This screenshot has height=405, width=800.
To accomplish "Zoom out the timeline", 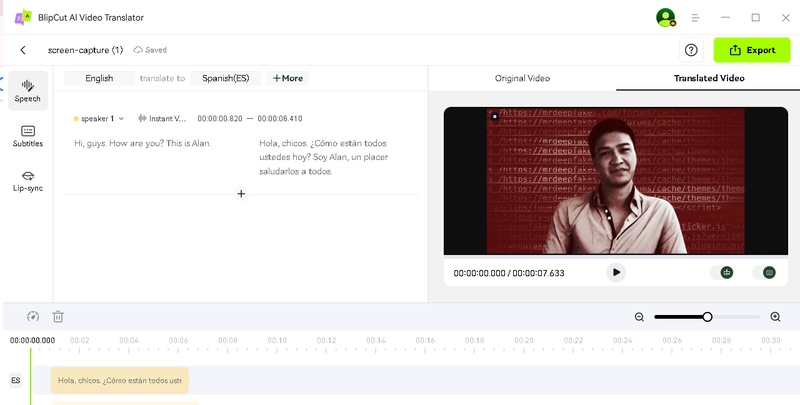I will click(x=639, y=317).
